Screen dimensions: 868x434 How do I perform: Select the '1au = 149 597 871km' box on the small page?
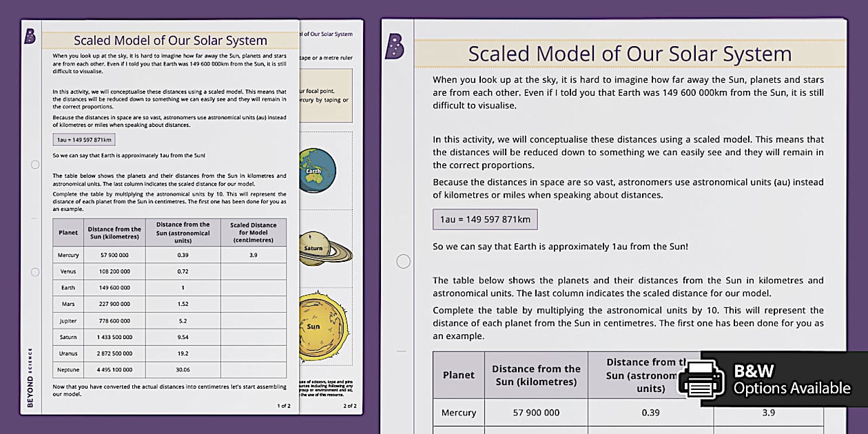84,140
